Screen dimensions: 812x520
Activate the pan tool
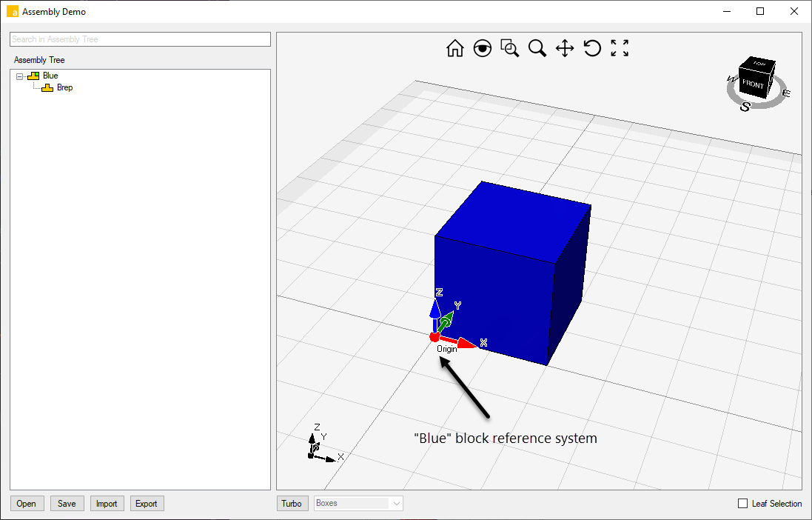click(x=565, y=47)
